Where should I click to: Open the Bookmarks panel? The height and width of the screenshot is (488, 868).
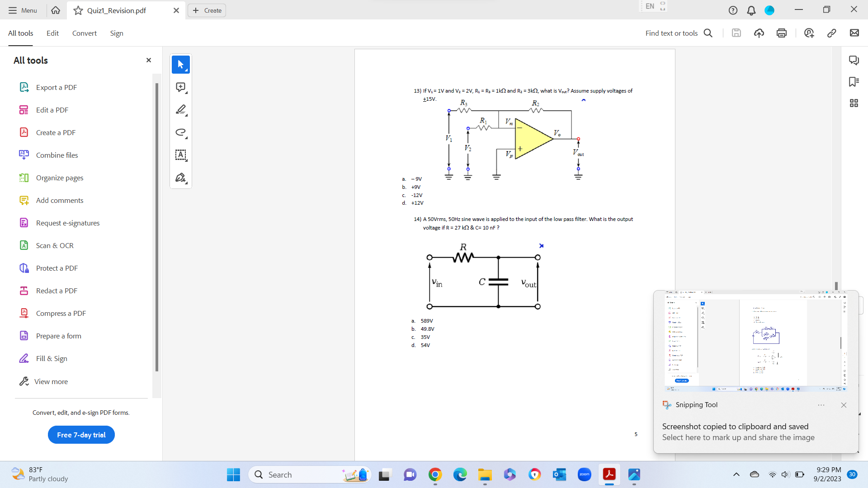(854, 81)
